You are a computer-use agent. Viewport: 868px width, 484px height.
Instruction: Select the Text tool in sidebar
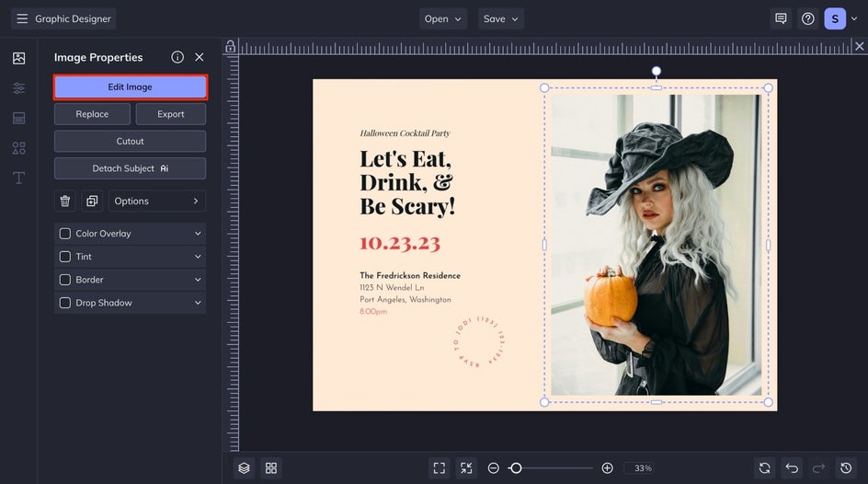[x=18, y=178]
